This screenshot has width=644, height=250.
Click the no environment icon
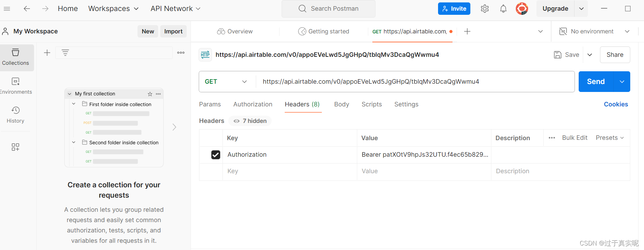pos(563,31)
